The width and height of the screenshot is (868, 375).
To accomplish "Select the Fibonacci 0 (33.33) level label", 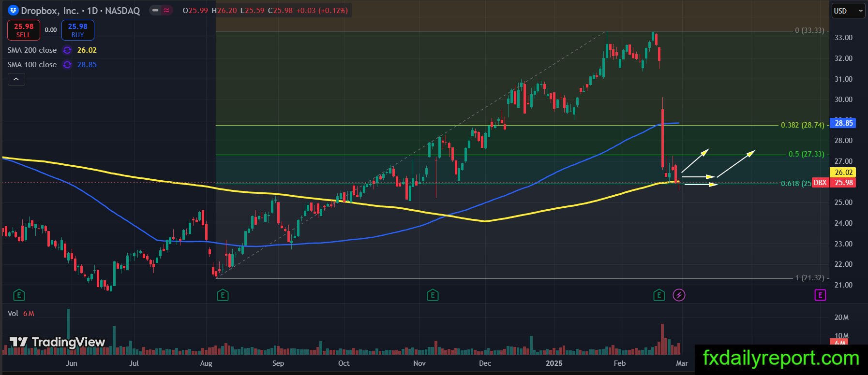I will (x=809, y=30).
